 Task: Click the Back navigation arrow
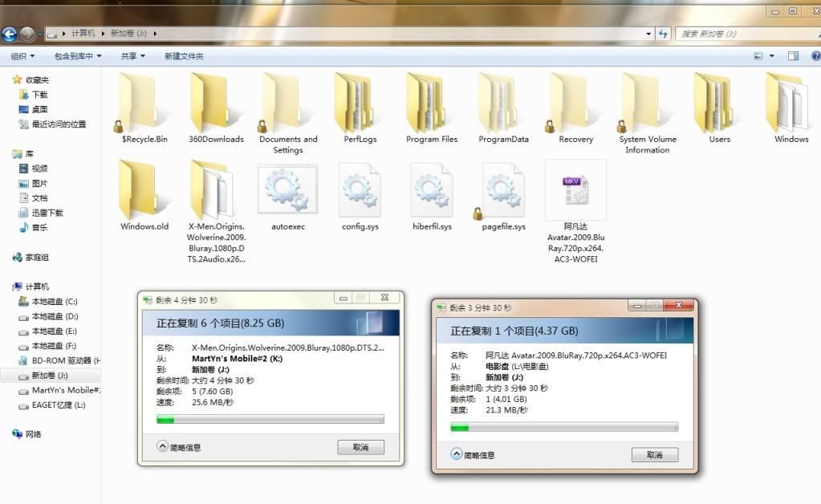click(x=9, y=34)
